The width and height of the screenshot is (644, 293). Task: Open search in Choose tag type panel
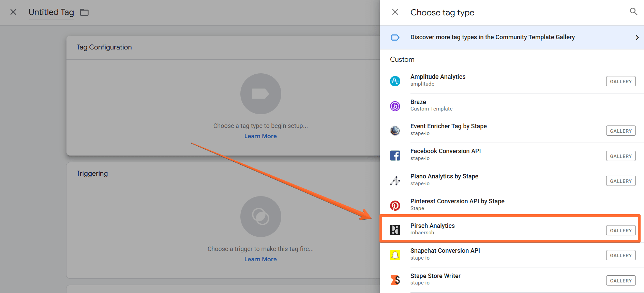pyautogui.click(x=633, y=12)
